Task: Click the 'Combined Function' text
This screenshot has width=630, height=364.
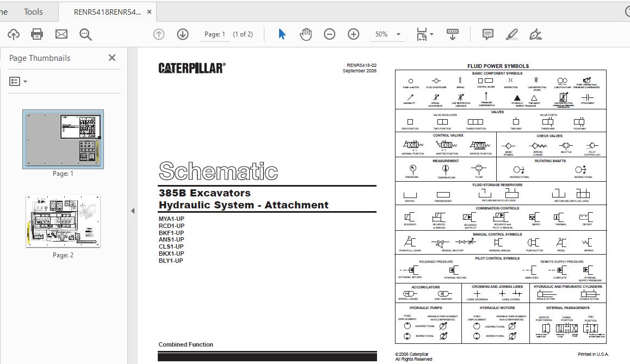Action: [x=186, y=344]
